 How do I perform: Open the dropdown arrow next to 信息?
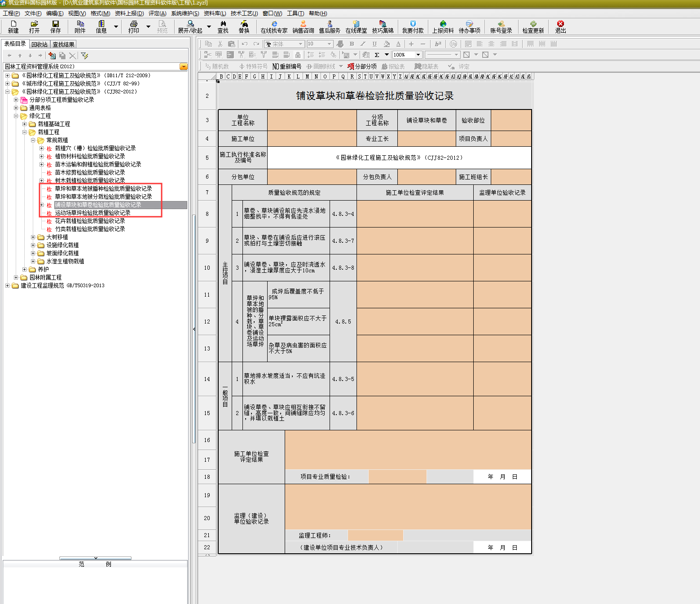[x=116, y=27]
